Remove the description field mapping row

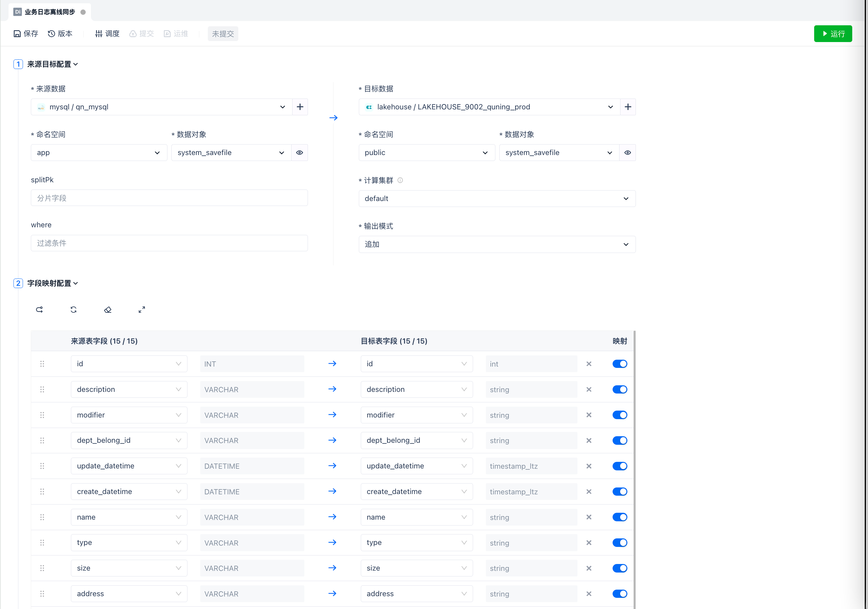589,390
